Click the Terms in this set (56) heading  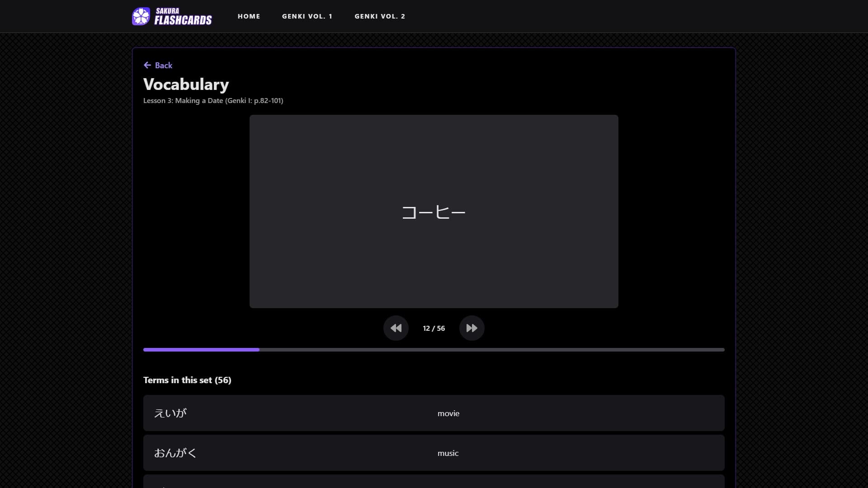(x=187, y=380)
